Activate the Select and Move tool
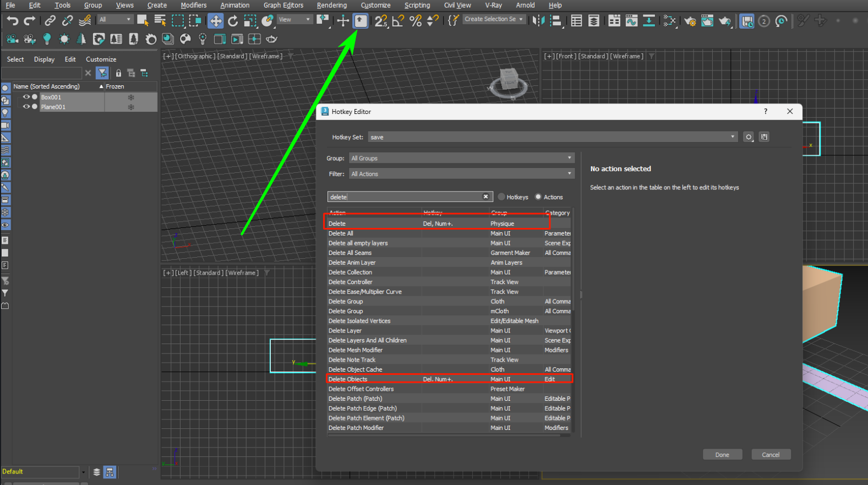Image resolution: width=868 pixels, height=485 pixels. 215,21
